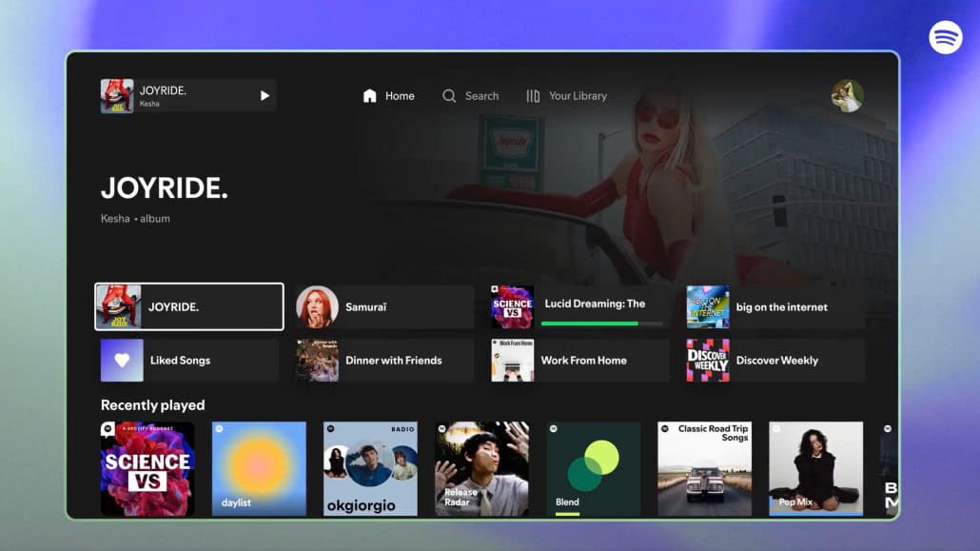
Task: Open Your Library via its icon
Action: (x=533, y=96)
